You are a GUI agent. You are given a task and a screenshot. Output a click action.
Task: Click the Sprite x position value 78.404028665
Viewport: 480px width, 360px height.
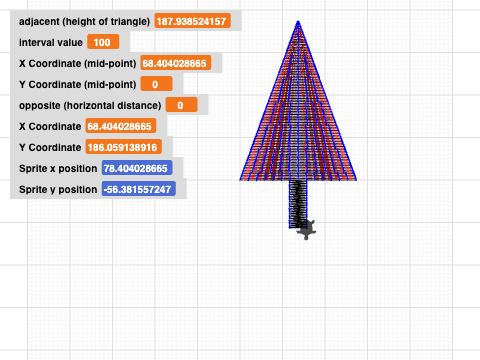tap(137, 168)
